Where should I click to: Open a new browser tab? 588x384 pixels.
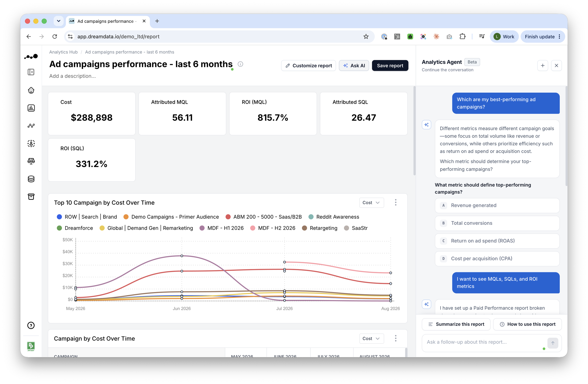pos(157,21)
